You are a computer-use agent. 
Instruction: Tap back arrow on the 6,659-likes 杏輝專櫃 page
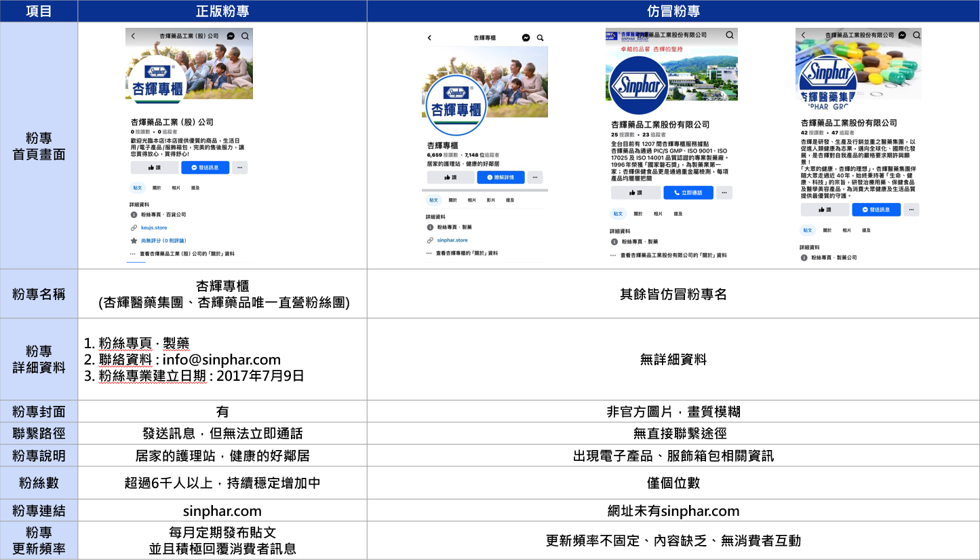pyautogui.click(x=429, y=38)
